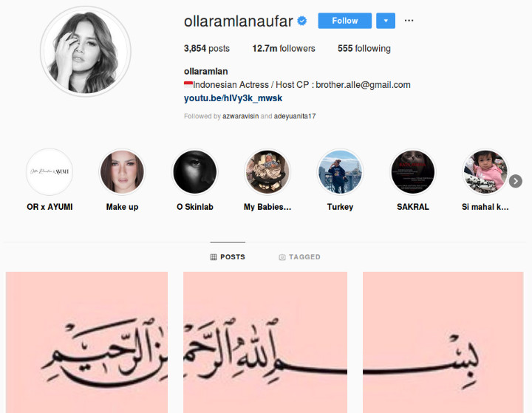Open the My Babies highlight circle
Screen dimensions: 532x413
pos(267,172)
